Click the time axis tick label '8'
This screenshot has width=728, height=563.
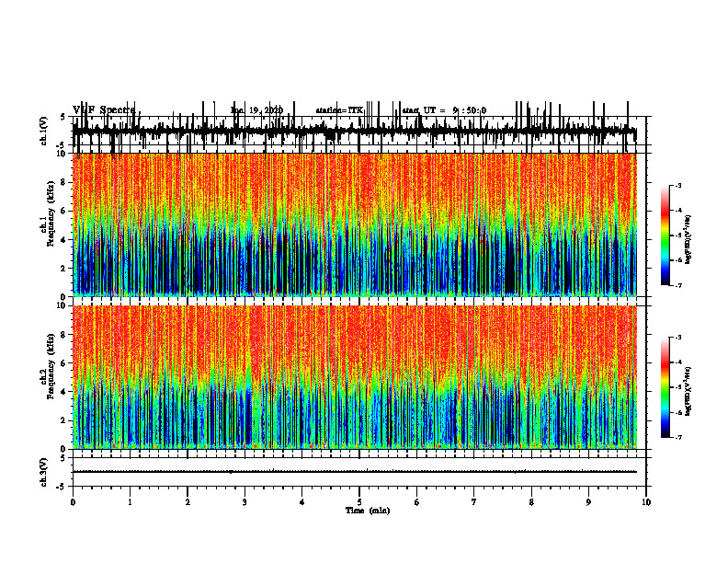pos(531,502)
